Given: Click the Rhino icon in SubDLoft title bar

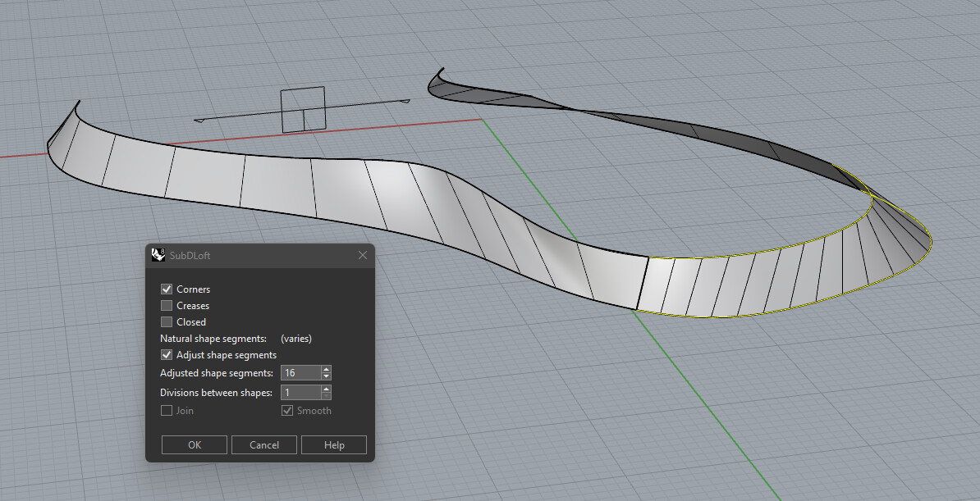Looking at the screenshot, I should pos(158,255).
